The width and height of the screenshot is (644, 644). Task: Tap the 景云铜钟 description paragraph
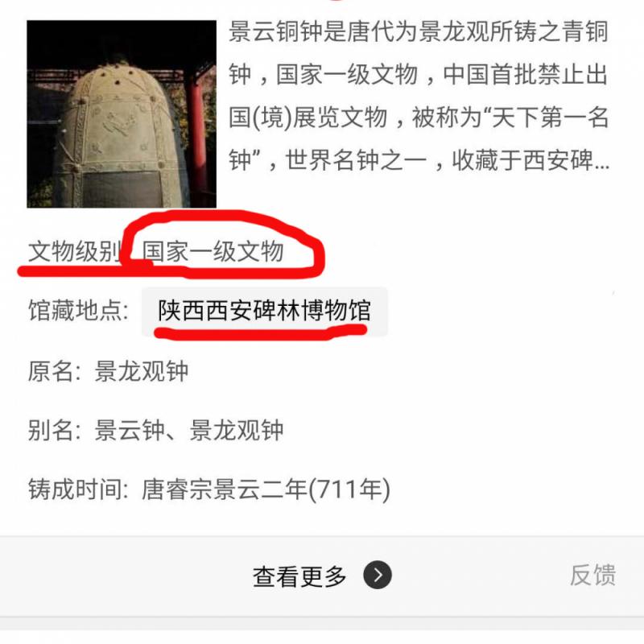[x=419, y=96]
